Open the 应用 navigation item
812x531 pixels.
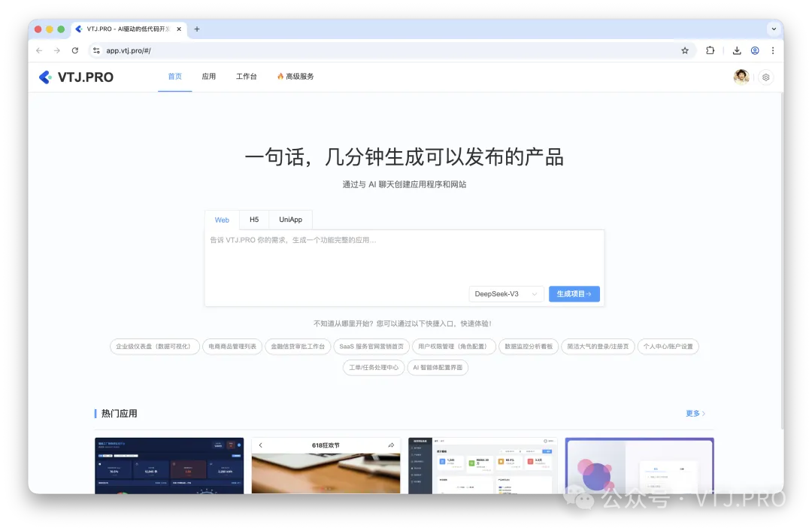(209, 76)
